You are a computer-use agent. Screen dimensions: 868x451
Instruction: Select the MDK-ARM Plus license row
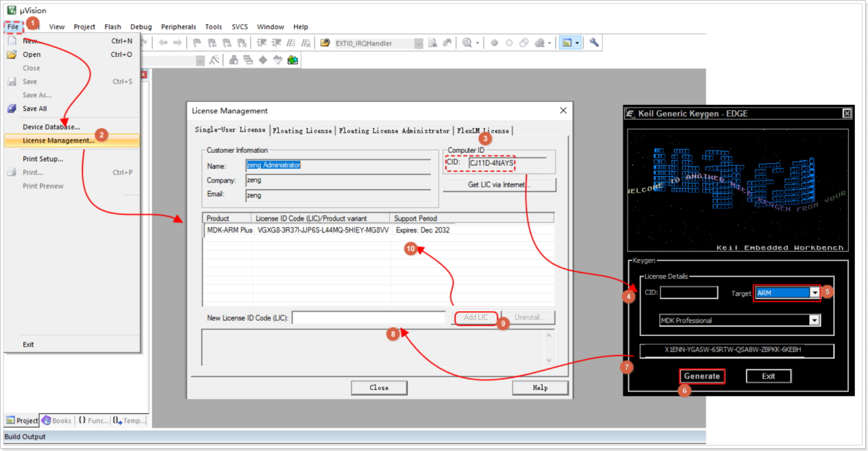click(x=378, y=230)
